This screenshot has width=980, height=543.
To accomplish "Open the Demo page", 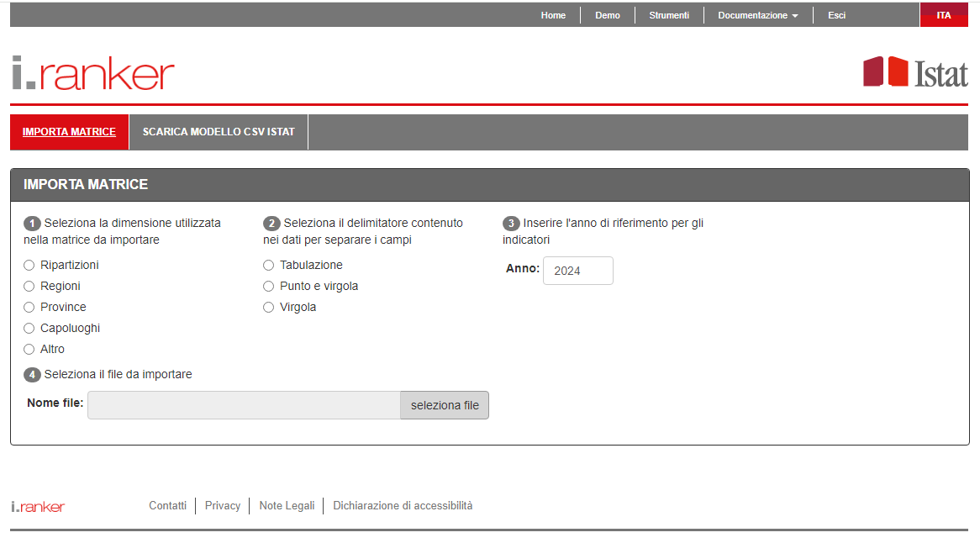I will [x=608, y=15].
